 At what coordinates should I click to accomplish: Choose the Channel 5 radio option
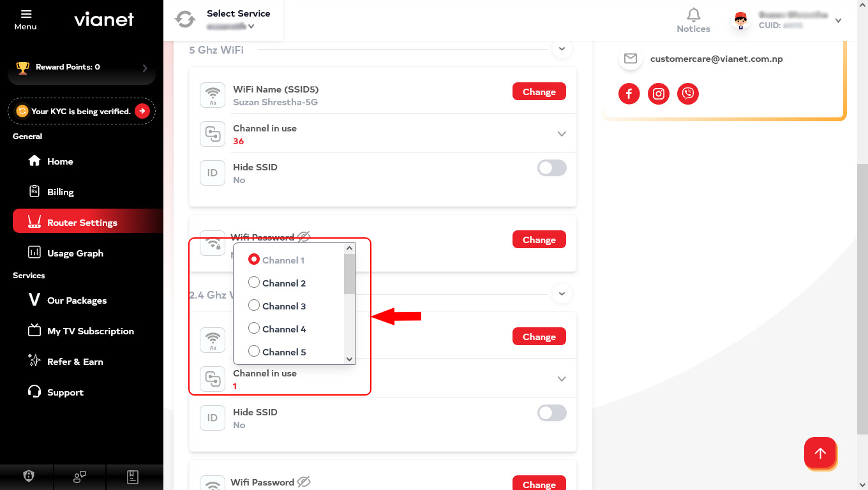tap(254, 352)
